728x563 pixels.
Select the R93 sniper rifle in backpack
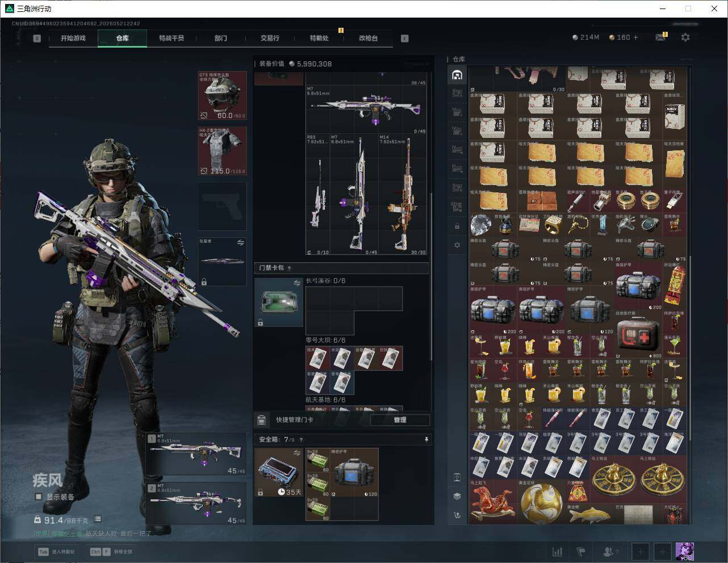pyautogui.click(x=318, y=195)
